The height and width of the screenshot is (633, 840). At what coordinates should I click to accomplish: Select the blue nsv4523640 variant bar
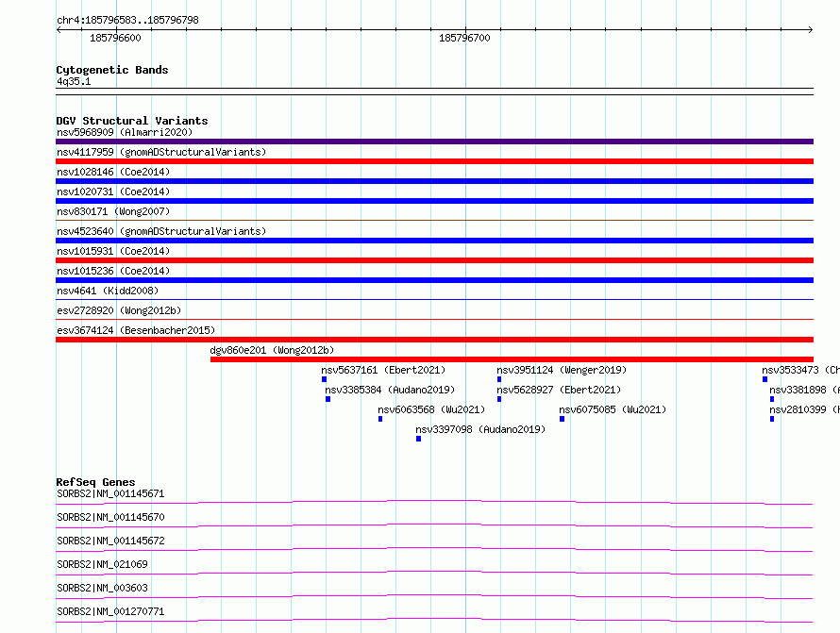pyautogui.click(x=434, y=241)
